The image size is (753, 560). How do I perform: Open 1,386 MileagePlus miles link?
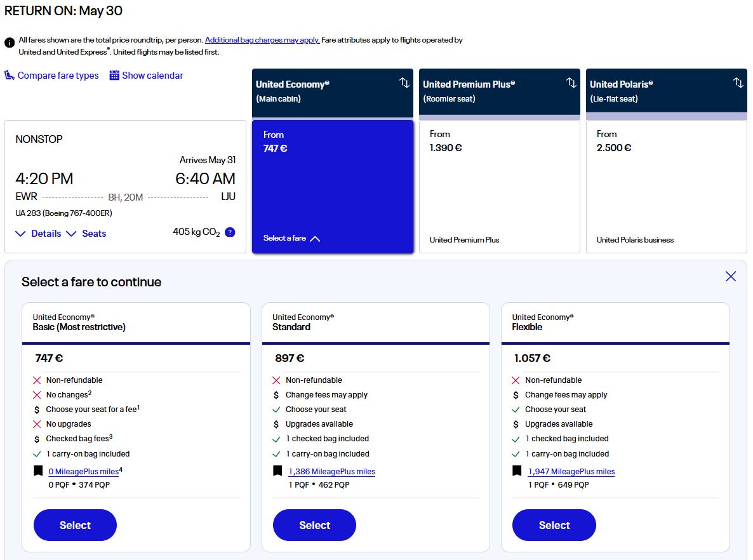(x=332, y=472)
